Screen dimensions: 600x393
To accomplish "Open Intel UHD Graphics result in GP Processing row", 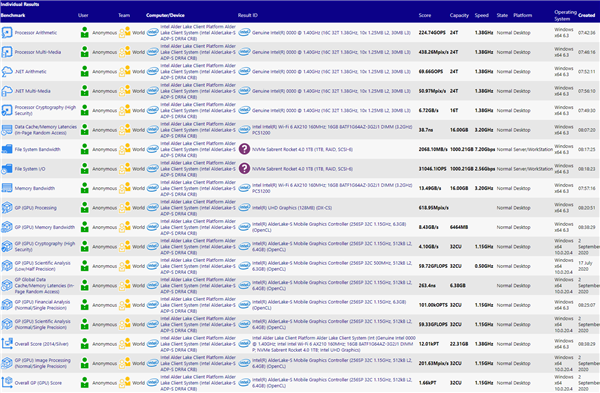I will pos(292,208).
